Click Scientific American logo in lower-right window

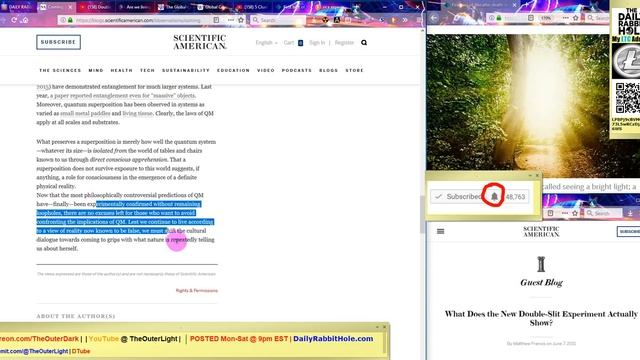541,231
